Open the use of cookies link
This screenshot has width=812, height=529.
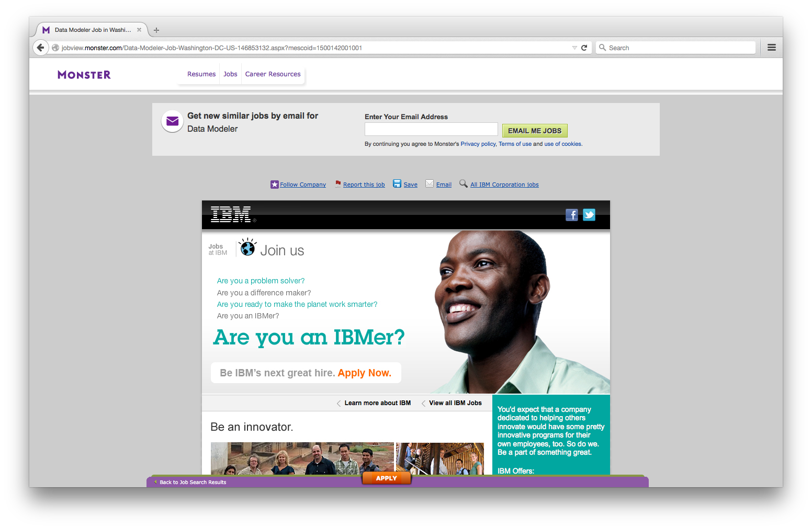tap(563, 144)
